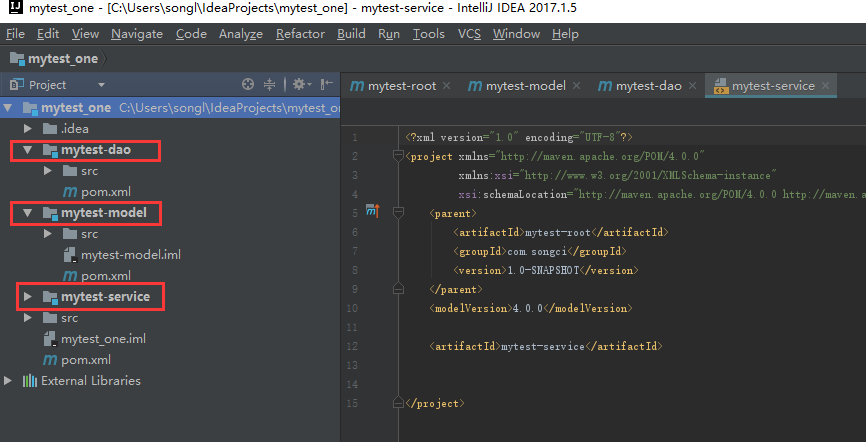Click the mytest-model module folder icon
This screenshot has width=866, height=442.
pos(50,213)
